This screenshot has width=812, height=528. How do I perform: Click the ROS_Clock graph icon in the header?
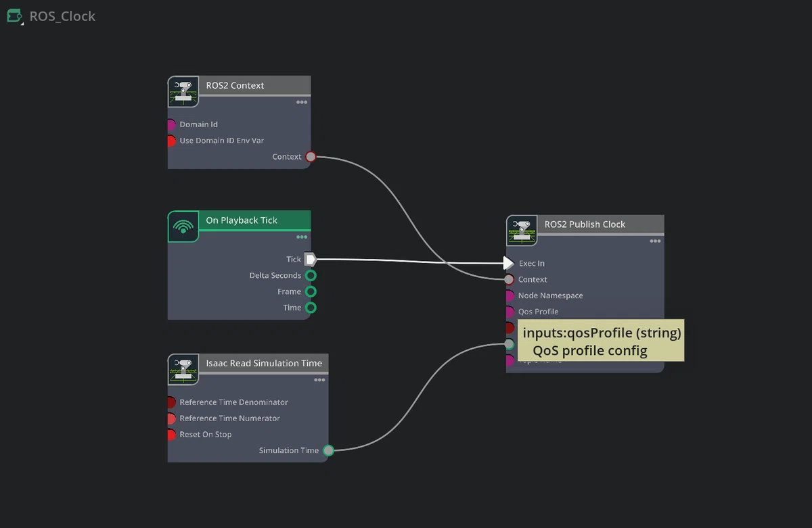[x=15, y=16]
